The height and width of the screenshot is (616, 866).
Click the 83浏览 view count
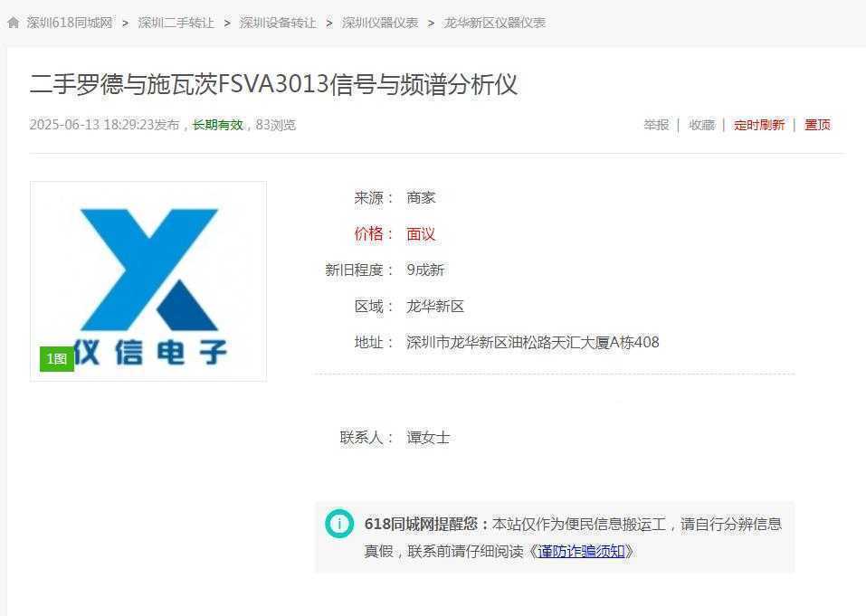(276, 125)
